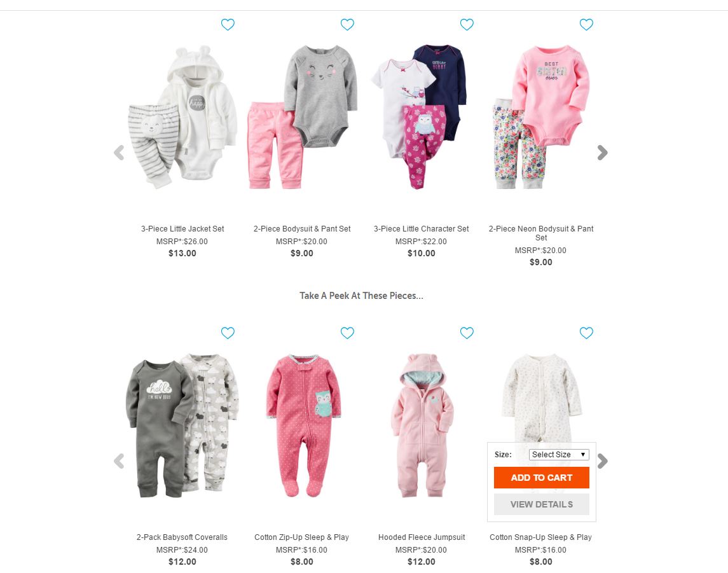The image size is (728, 573).
Task: Select the gray cat bodysuit set image
Action: [x=302, y=117]
